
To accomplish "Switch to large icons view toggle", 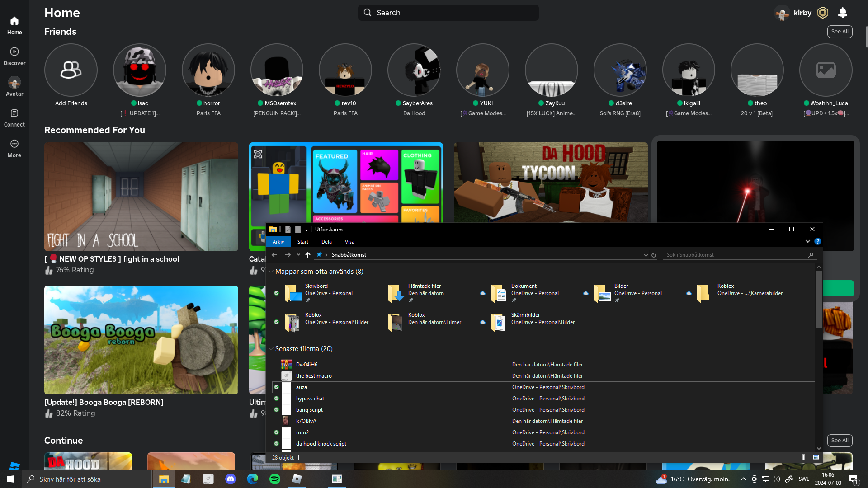I will coord(816,457).
